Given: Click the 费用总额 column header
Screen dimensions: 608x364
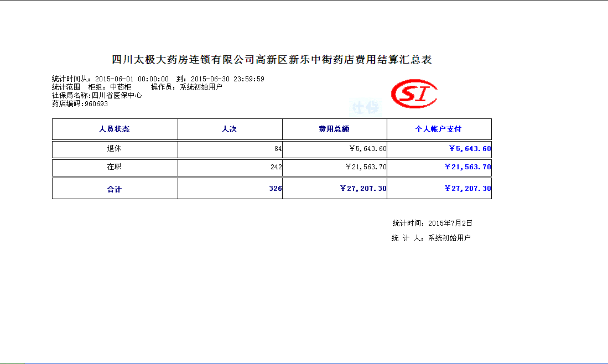Looking at the screenshot, I should 334,129.
